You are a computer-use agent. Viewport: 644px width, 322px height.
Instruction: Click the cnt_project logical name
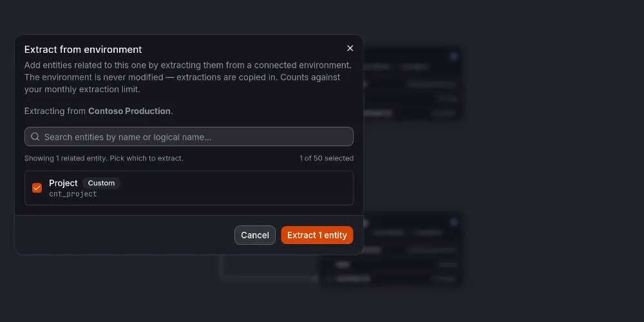click(x=73, y=194)
